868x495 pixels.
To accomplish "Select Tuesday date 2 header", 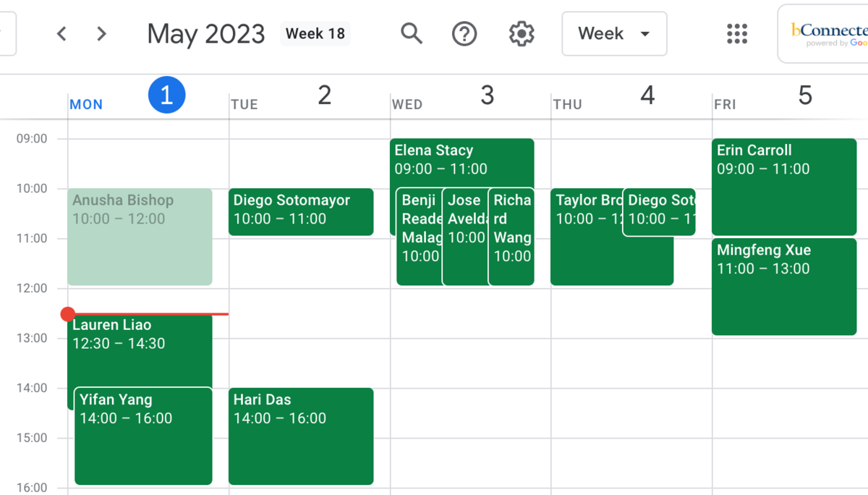I will [x=325, y=95].
